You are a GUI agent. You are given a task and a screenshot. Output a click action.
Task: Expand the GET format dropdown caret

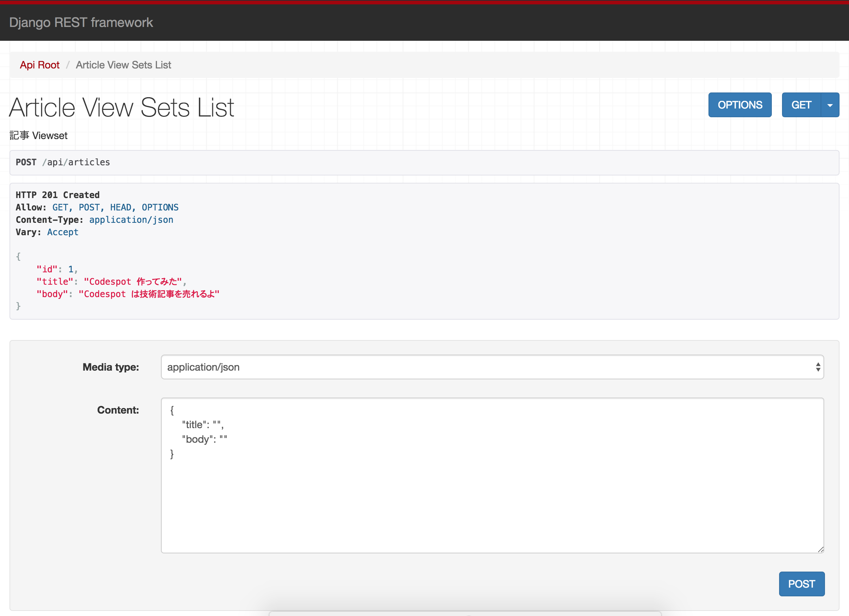(x=830, y=105)
